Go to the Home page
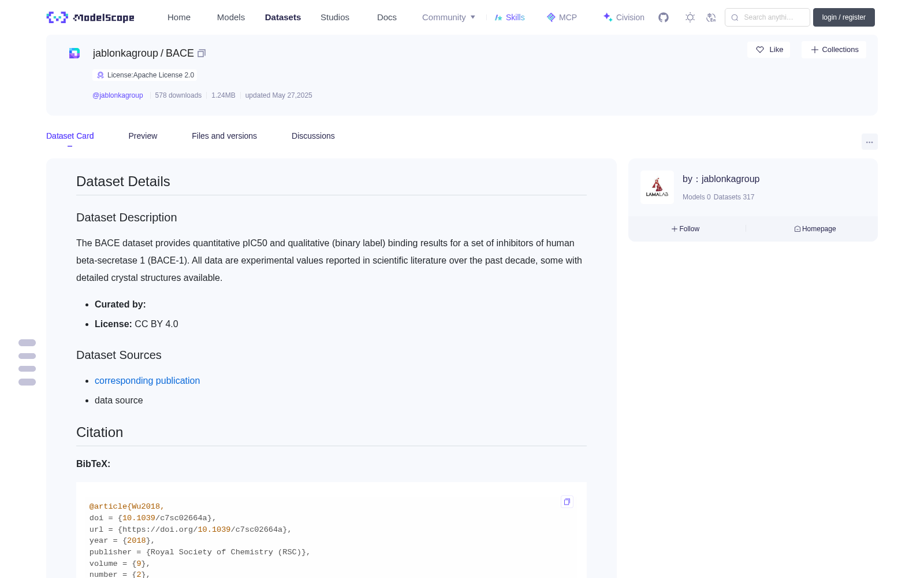The width and height of the screenshot is (924, 578). point(179,17)
